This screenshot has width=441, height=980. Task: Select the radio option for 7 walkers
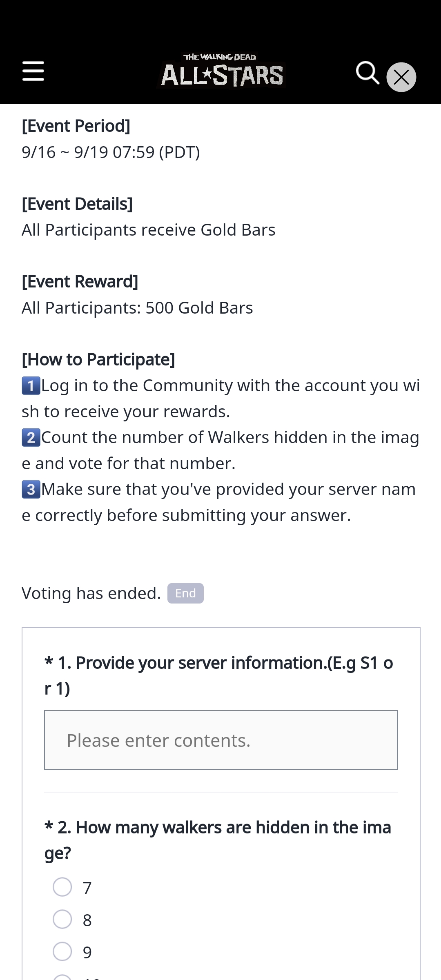(x=62, y=887)
